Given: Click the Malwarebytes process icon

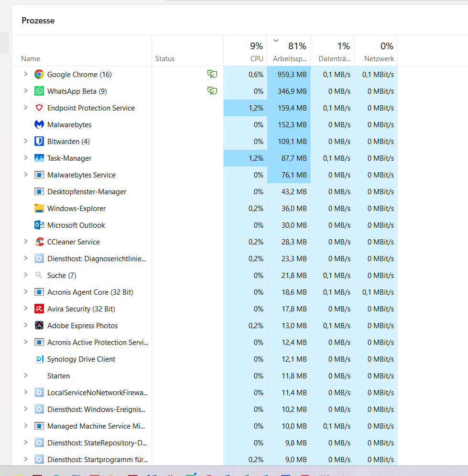Looking at the screenshot, I should (39, 124).
